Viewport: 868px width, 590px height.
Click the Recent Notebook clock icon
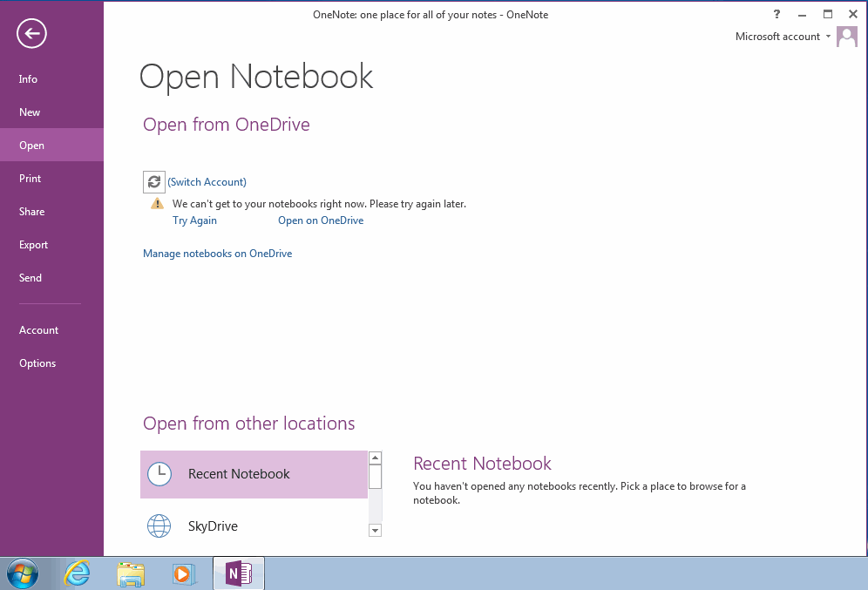click(x=159, y=474)
